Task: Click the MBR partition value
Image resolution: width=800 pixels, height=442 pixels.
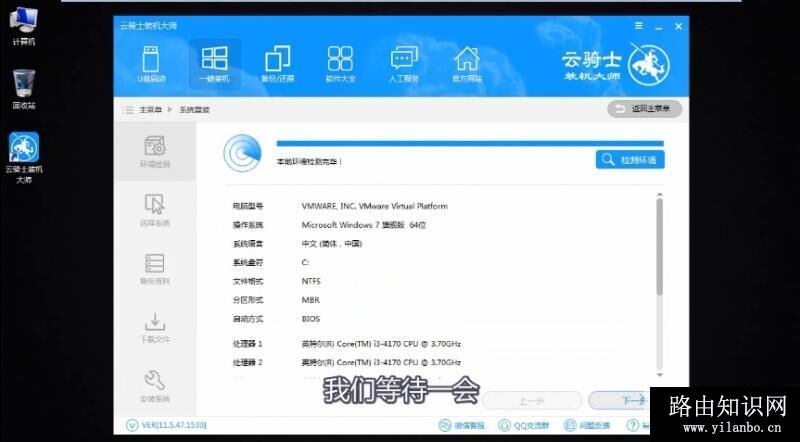Action: [x=311, y=300]
